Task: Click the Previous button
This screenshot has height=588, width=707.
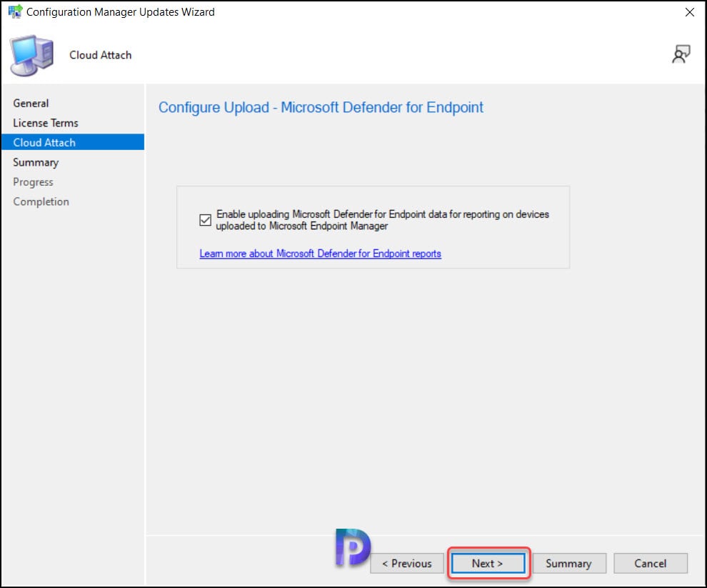Action: pyautogui.click(x=407, y=563)
